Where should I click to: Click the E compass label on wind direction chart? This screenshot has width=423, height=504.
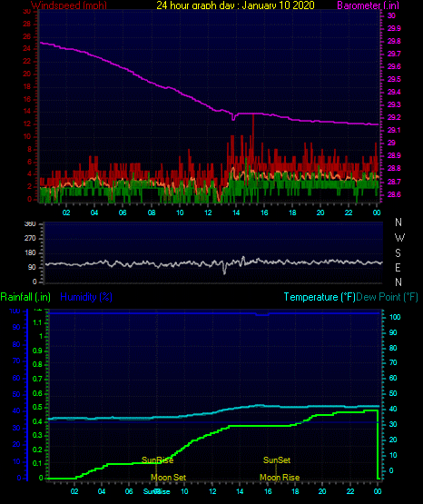[398, 267]
